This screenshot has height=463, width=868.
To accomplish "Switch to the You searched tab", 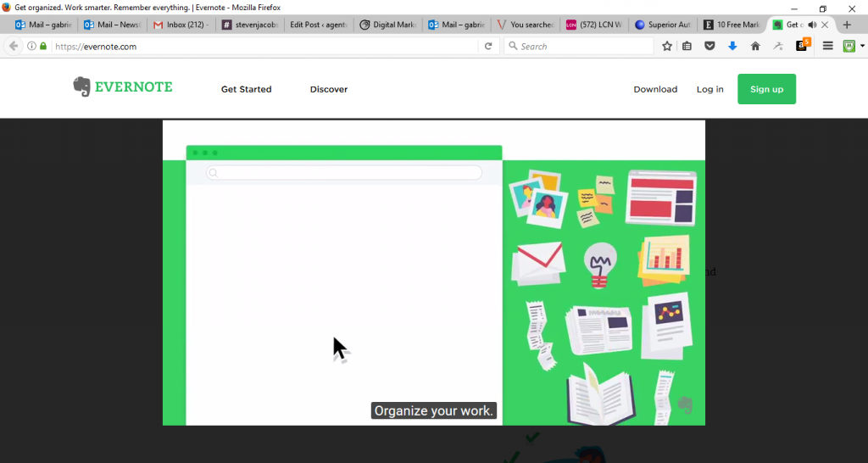I will coord(526,25).
